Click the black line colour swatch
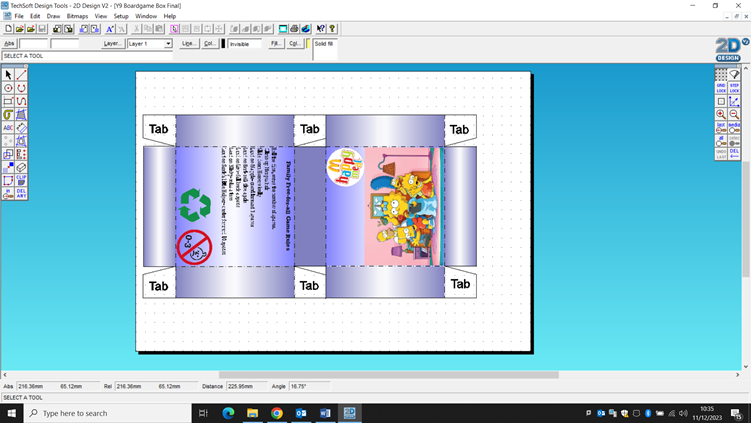 pyautogui.click(x=223, y=44)
